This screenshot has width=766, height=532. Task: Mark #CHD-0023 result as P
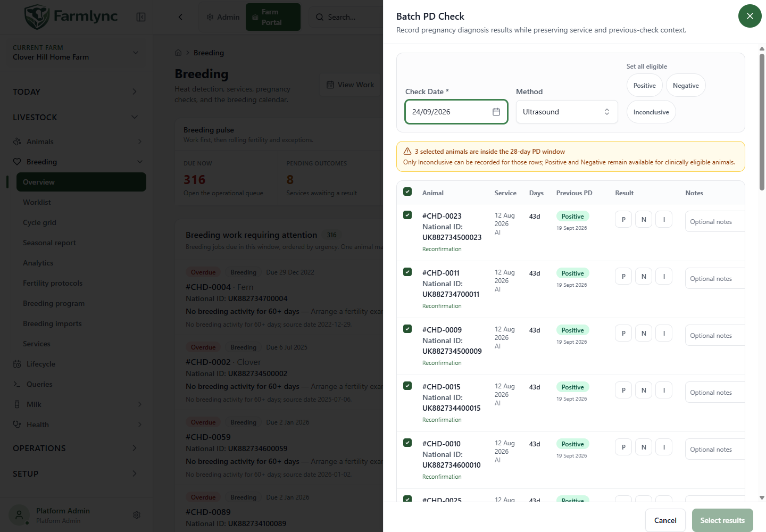(623, 219)
